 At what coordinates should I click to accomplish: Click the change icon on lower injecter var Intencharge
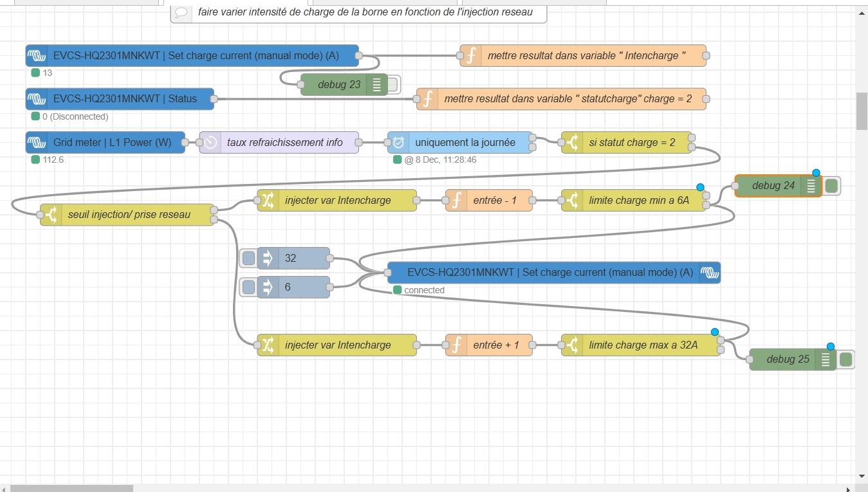(268, 345)
